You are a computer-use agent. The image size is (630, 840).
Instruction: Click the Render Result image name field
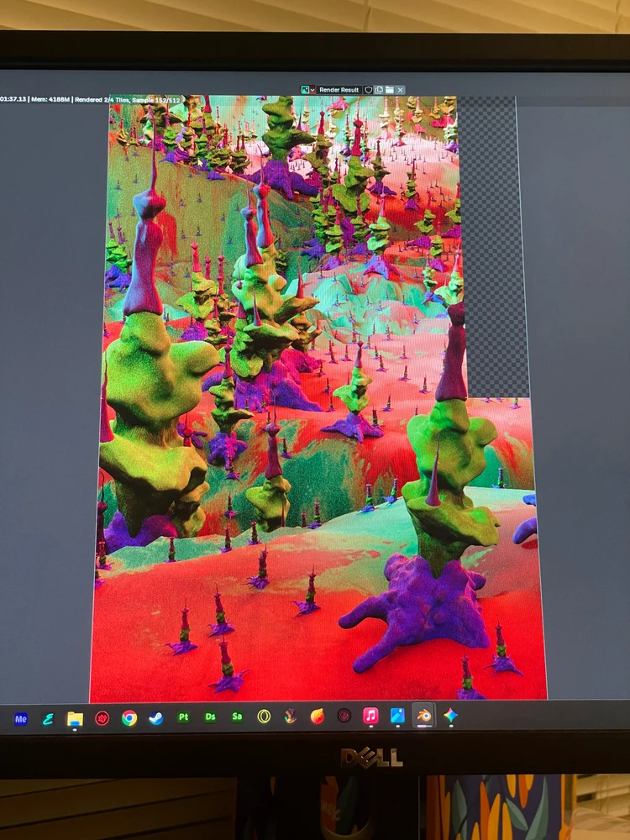click(339, 90)
